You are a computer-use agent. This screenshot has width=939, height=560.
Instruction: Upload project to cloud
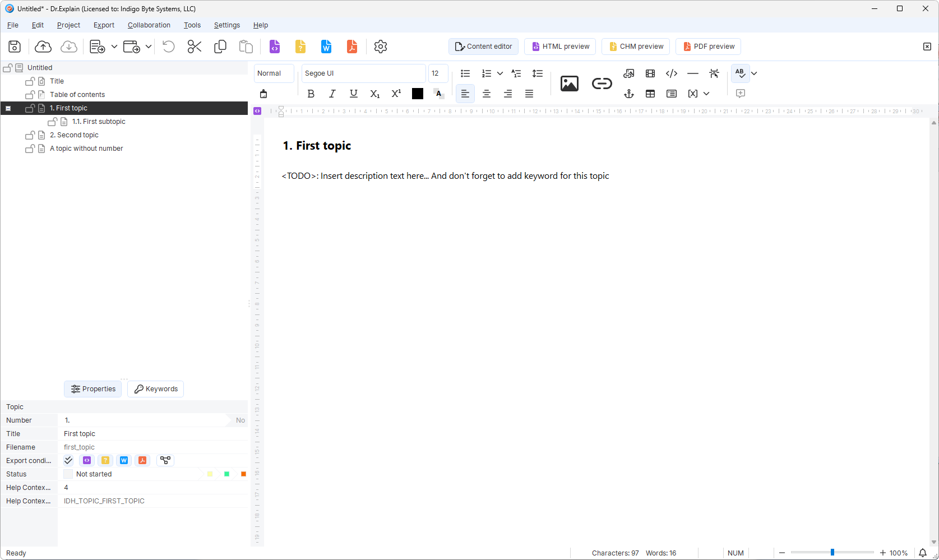point(43,47)
